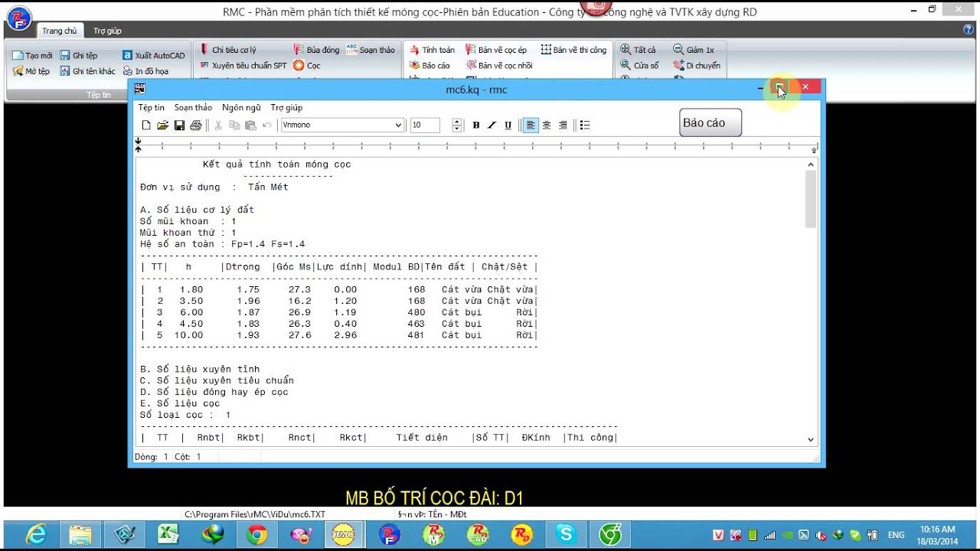Click open folder icon in editor toolbar

pyautogui.click(x=162, y=126)
